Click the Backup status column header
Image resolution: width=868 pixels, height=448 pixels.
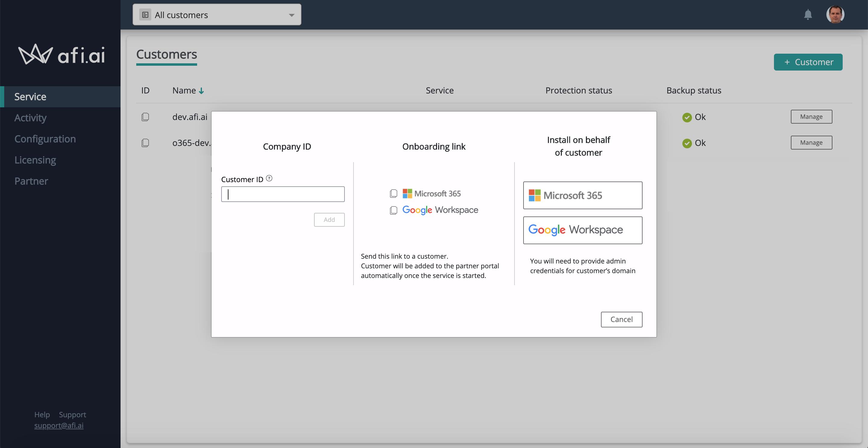point(694,90)
